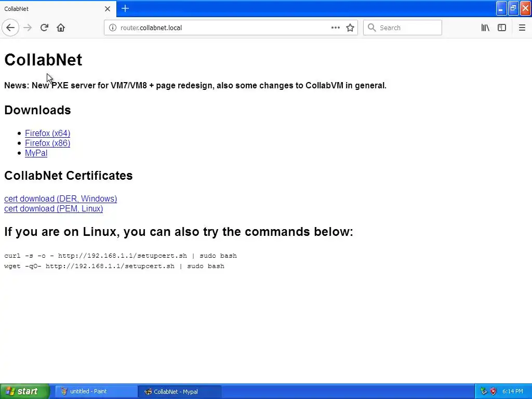This screenshot has height=399, width=532.
Task: Close the CollabNet tab
Action: 107,9
